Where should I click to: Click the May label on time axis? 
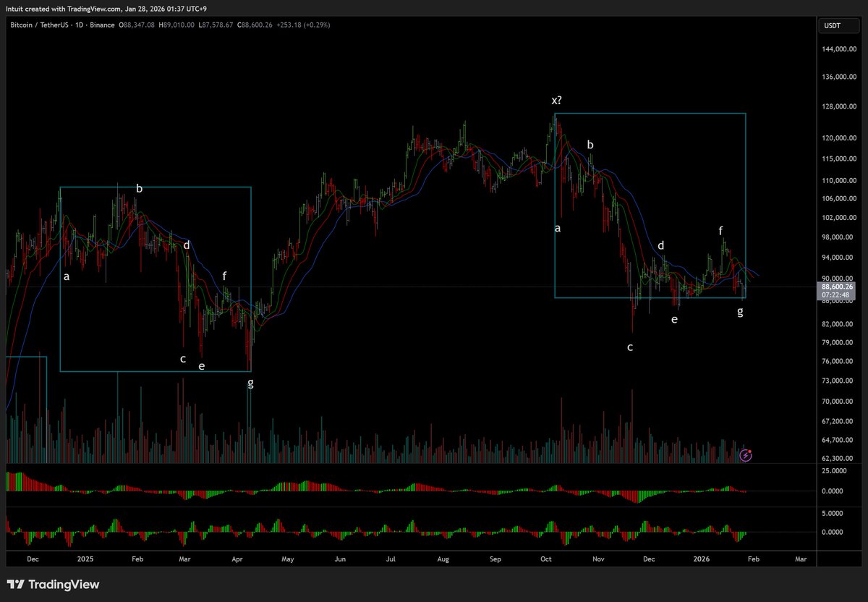(288, 559)
